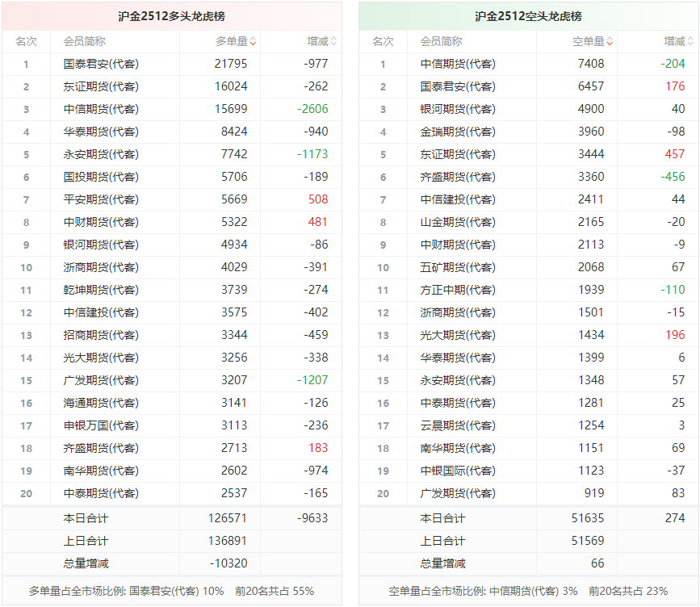Select 中信期货(代客) in short table rank 1
The width and height of the screenshot is (700, 607).
[x=458, y=64]
